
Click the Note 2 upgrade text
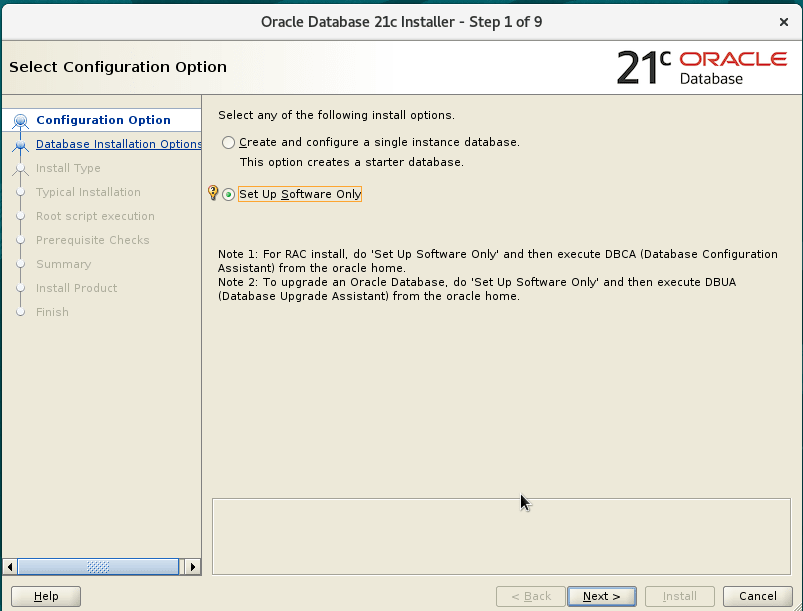pos(477,289)
